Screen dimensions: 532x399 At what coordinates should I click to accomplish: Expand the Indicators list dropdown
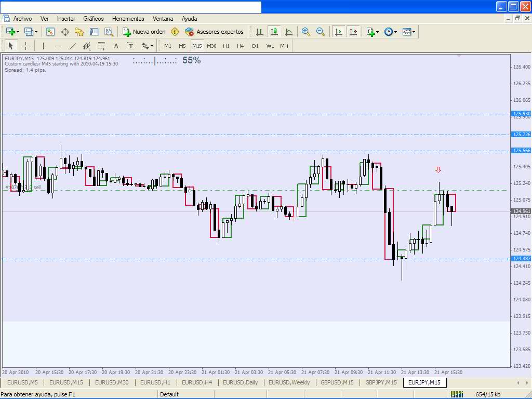coord(377,32)
